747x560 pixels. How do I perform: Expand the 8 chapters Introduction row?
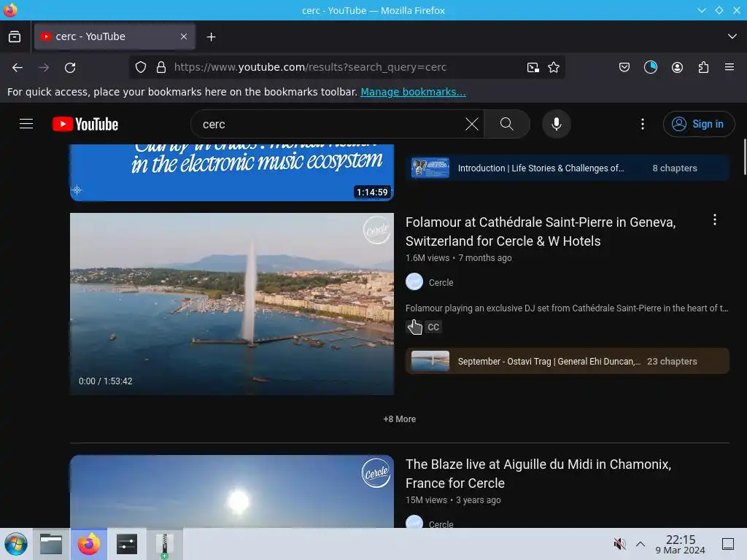(567, 168)
